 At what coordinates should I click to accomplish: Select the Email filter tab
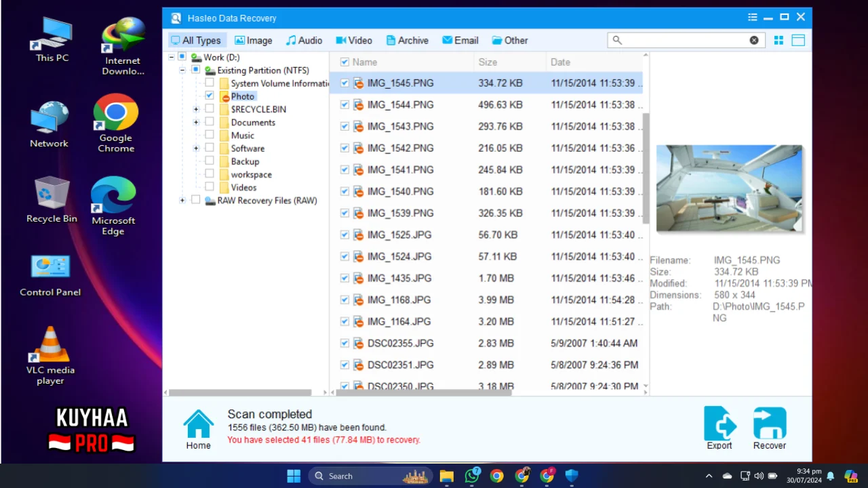click(x=460, y=40)
